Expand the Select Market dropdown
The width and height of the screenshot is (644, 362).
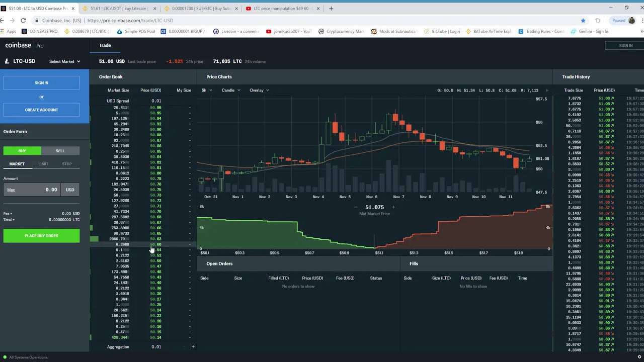coord(64,61)
